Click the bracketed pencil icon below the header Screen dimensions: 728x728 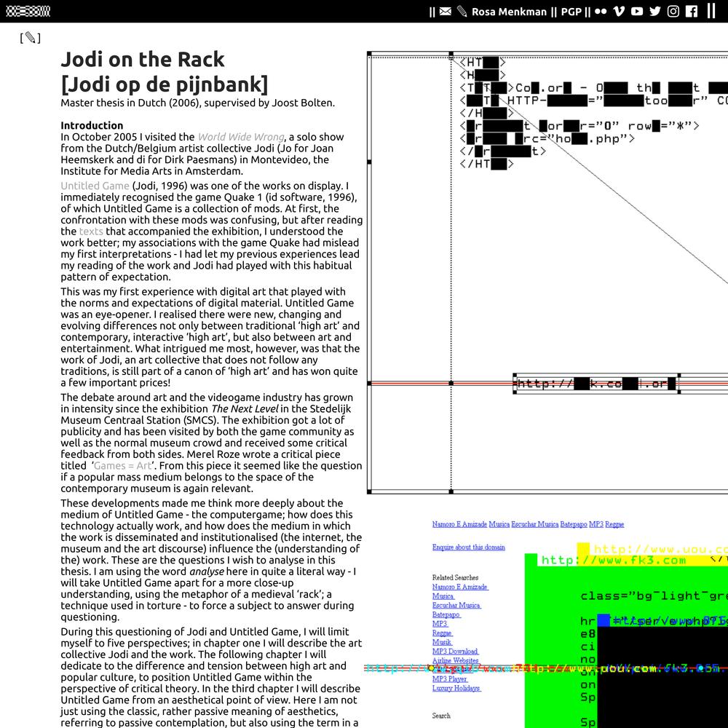[x=30, y=38]
